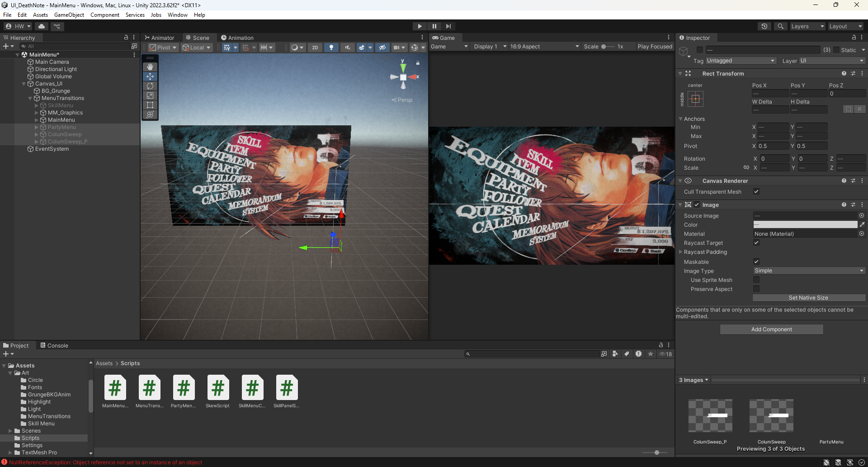This screenshot has height=467, width=868.
Task: Open Unity global search
Action: [780, 26]
